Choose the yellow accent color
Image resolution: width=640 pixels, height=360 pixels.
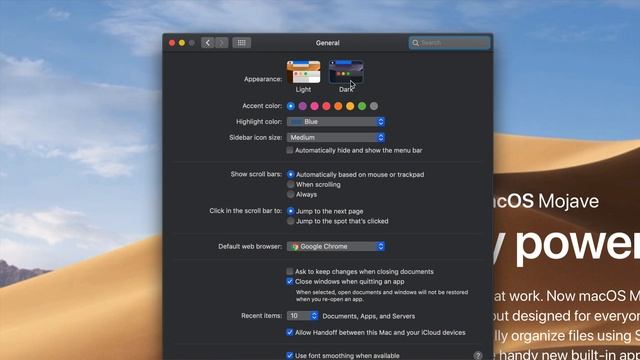coord(350,106)
